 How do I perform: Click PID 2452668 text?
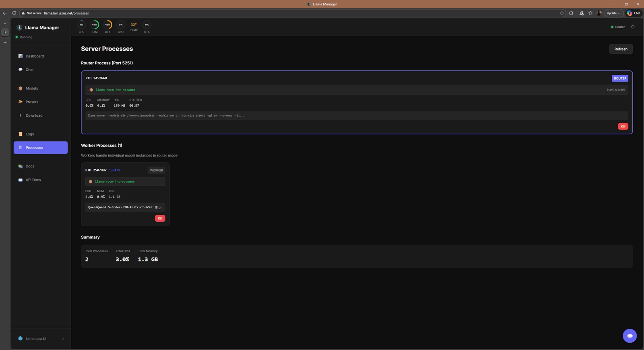tap(96, 78)
